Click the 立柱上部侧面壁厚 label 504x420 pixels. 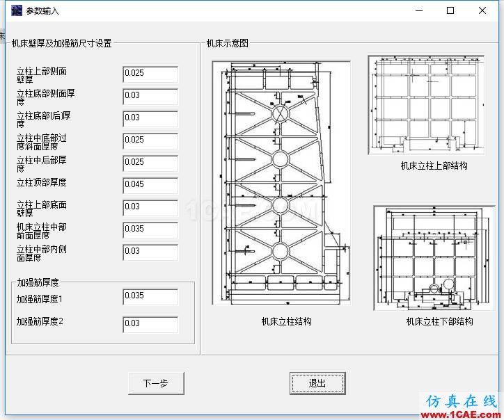click(x=42, y=75)
